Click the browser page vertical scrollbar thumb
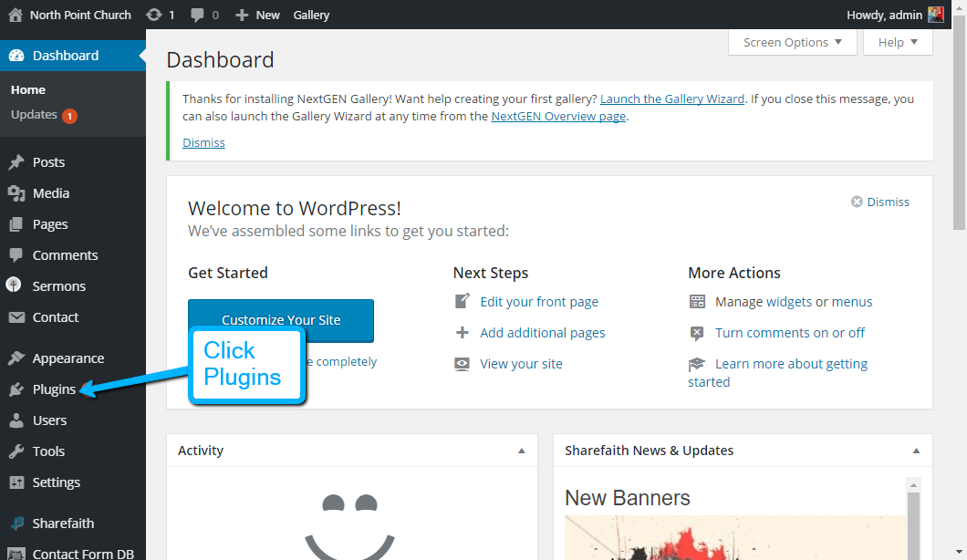The image size is (967, 560). [x=959, y=122]
